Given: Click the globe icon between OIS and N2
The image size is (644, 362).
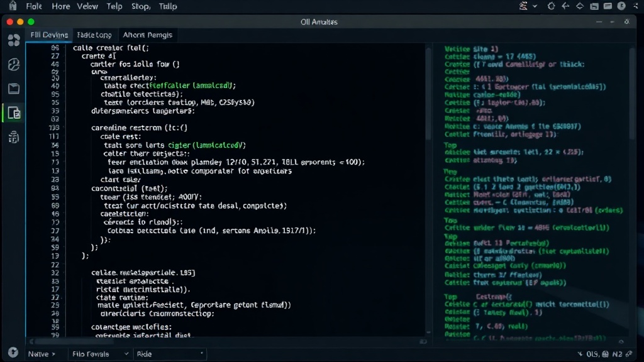Looking at the screenshot, I should coord(606,354).
